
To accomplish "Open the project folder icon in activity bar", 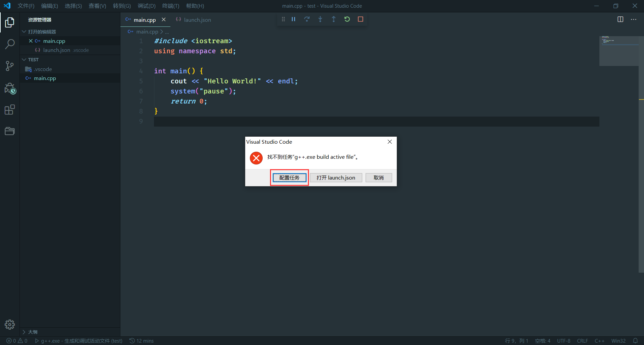I will coord(10,131).
